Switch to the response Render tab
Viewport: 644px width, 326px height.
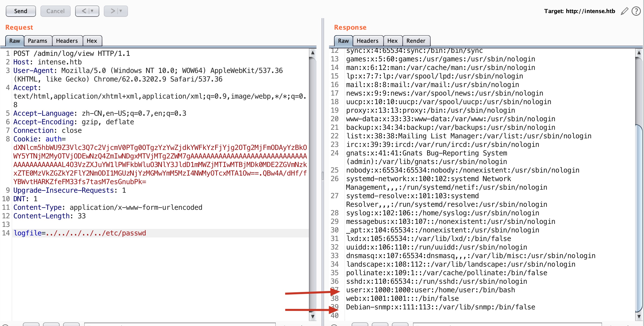[416, 41]
